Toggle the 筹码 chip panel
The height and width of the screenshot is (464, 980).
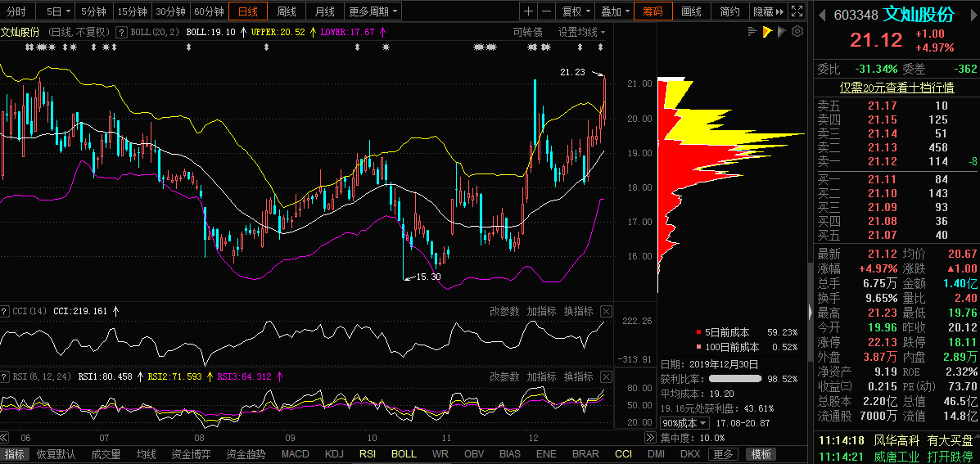[653, 11]
